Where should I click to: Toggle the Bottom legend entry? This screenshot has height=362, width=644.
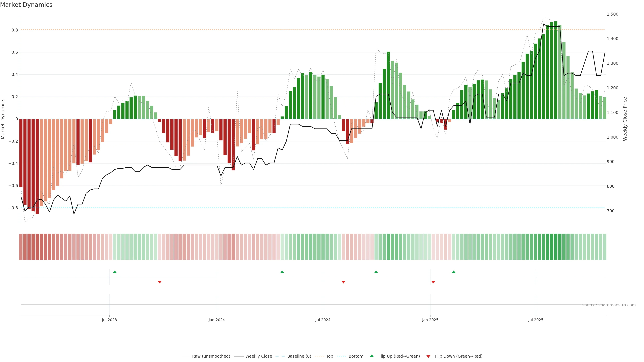coord(356,356)
